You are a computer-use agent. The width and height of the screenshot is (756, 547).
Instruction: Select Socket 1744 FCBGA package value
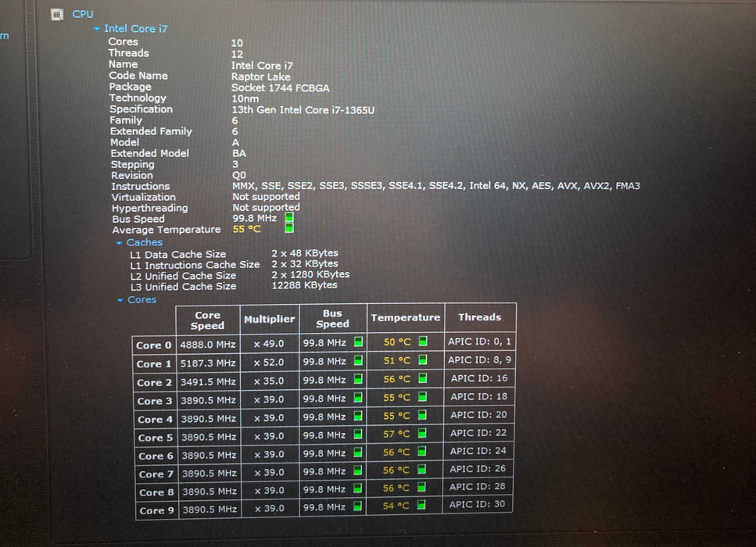[281, 88]
